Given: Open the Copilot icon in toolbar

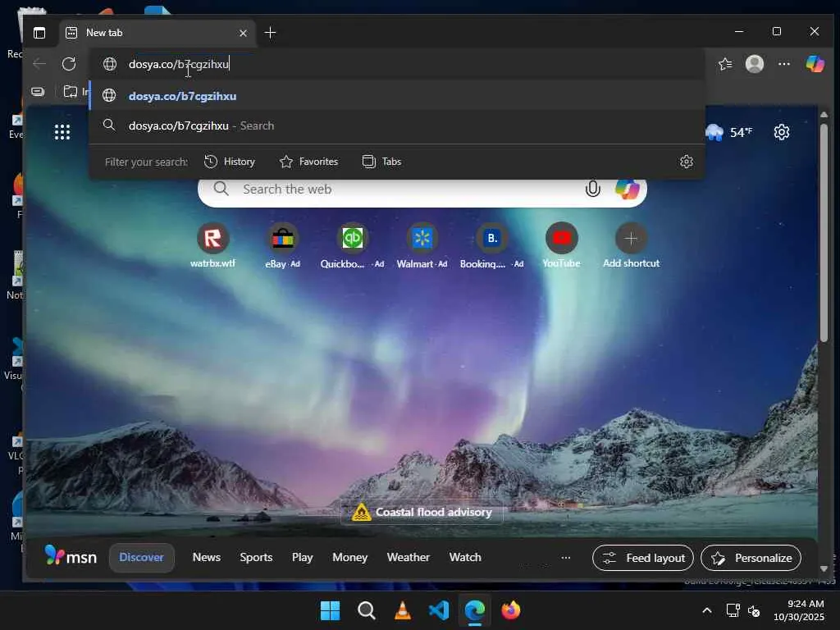Looking at the screenshot, I should click(815, 64).
